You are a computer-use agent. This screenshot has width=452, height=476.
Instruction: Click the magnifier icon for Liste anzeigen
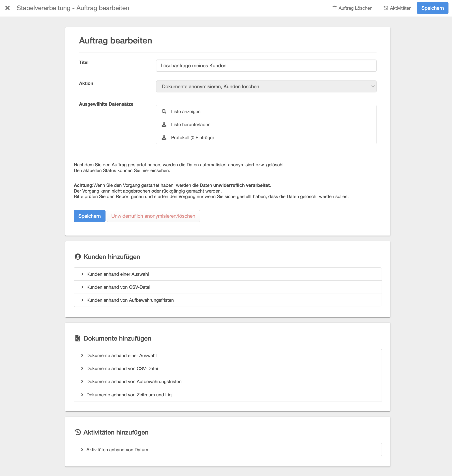(164, 111)
